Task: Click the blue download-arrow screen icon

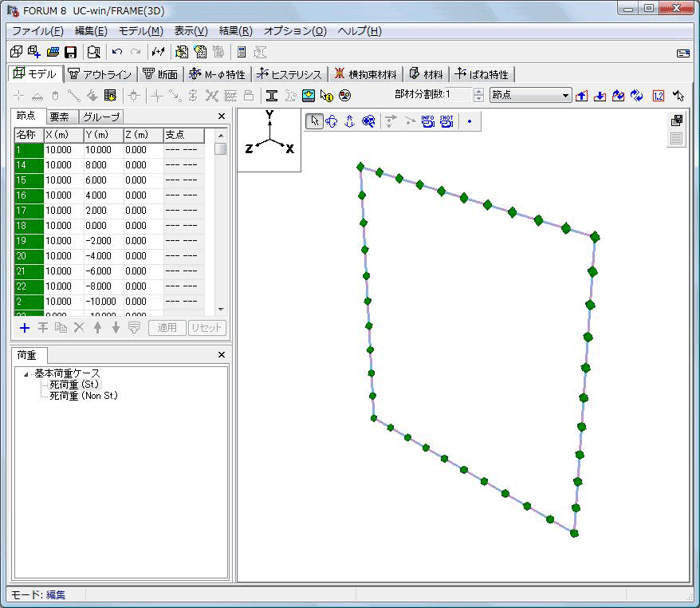Action: pos(308,96)
